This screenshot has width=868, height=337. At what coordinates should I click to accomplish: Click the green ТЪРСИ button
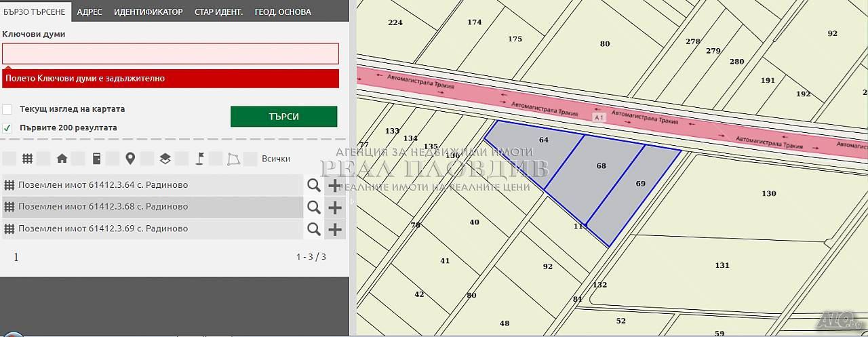(283, 117)
